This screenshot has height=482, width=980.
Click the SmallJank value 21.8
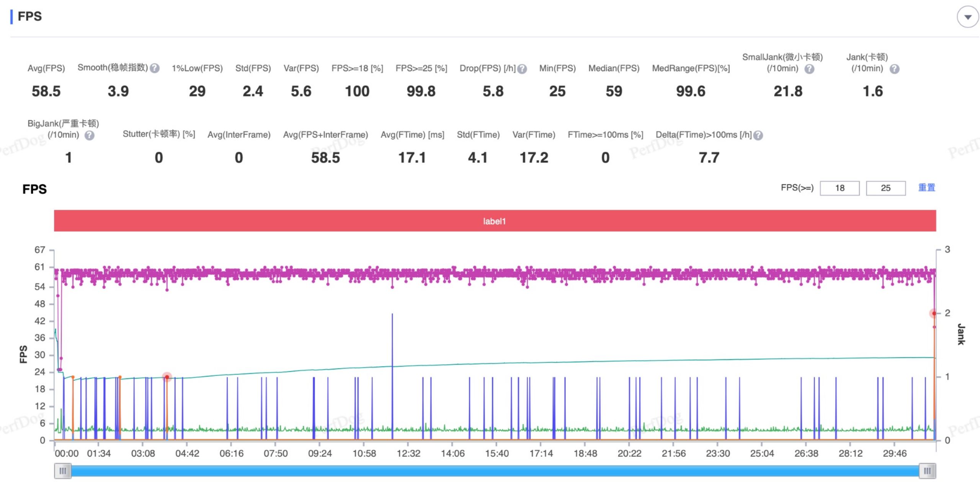pyautogui.click(x=788, y=91)
